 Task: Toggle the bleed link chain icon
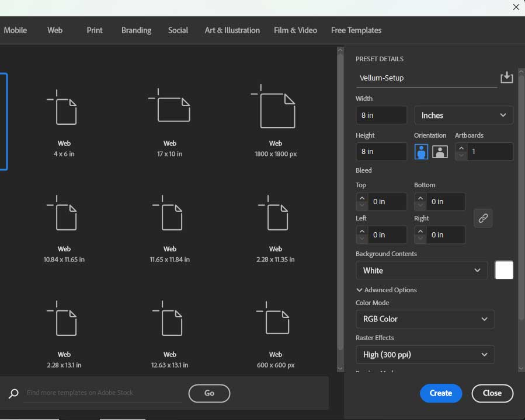[483, 218]
